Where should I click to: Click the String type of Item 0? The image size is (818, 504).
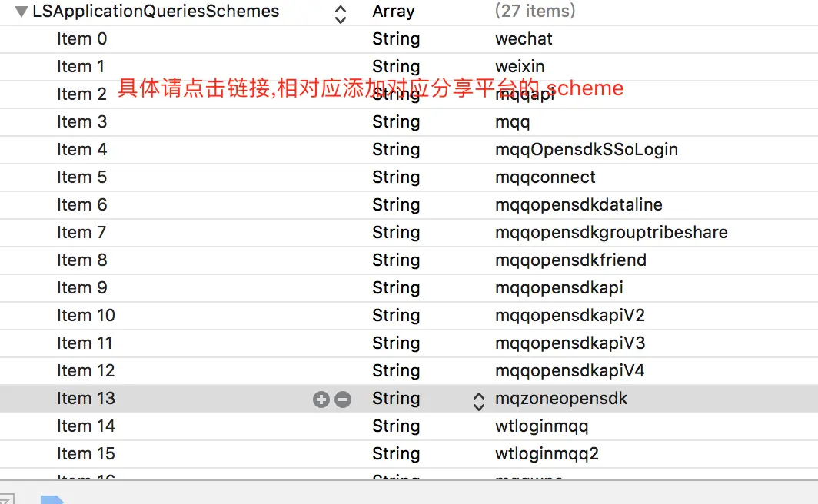(396, 39)
